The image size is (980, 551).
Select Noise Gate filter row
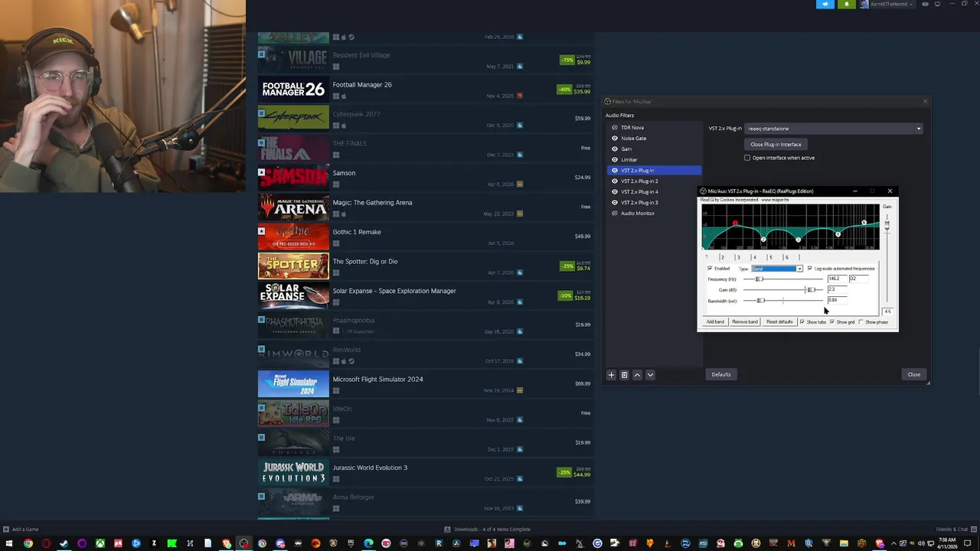pyautogui.click(x=655, y=139)
